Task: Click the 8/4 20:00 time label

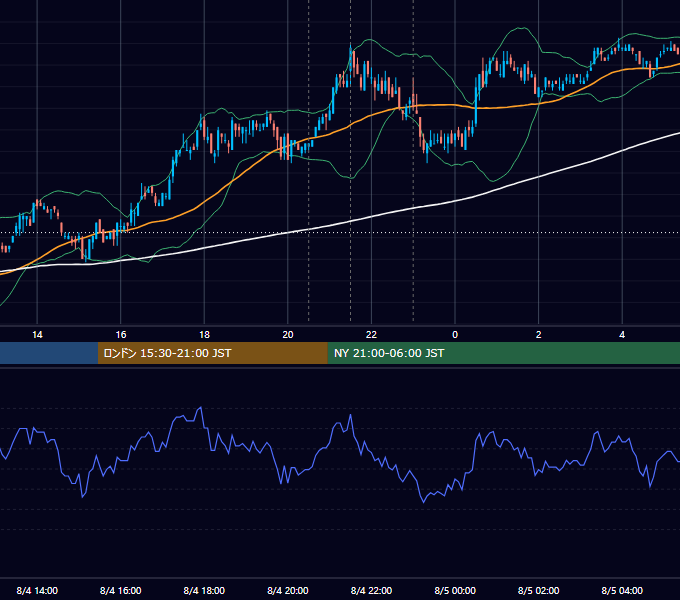Action: click(x=288, y=591)
